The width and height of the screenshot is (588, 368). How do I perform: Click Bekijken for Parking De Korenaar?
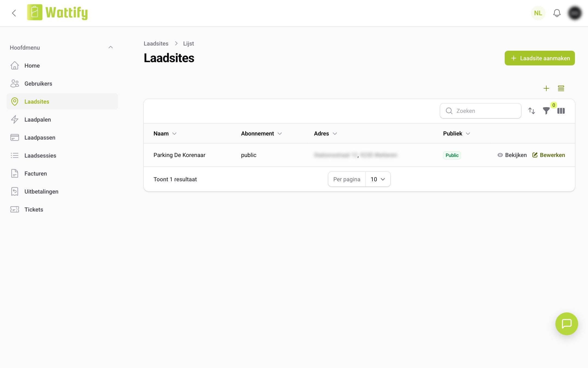click(512, 155)
